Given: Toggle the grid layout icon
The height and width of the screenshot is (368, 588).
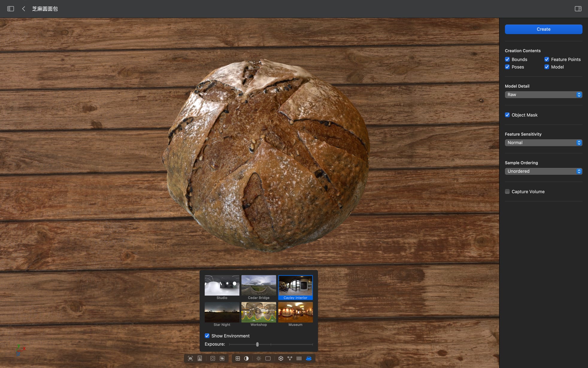Looking at the screenshot, I should click(x=238, y=358).
